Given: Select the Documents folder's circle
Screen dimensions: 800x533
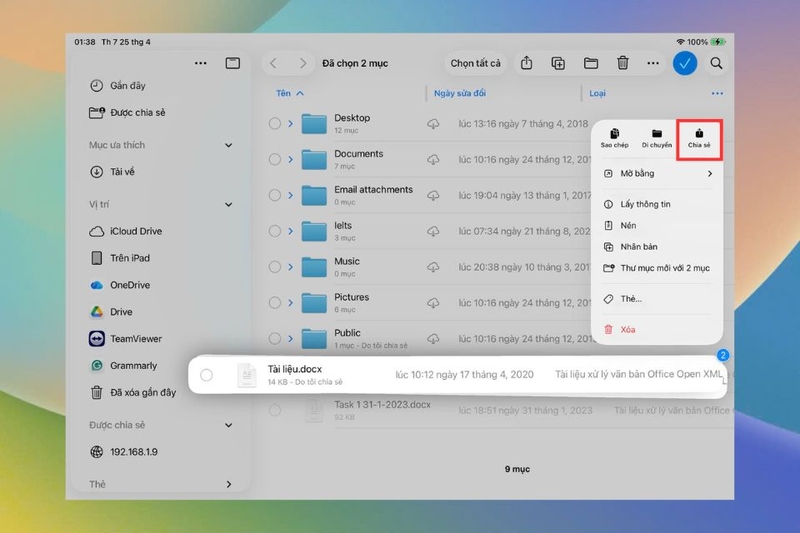Looking at the screenshot, I should pos(274,160).
